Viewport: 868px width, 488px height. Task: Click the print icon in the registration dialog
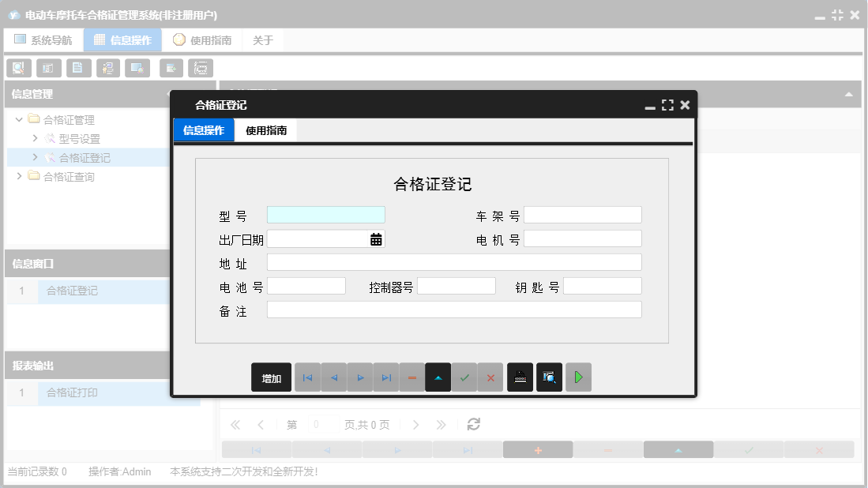click(x=520, y=377)
